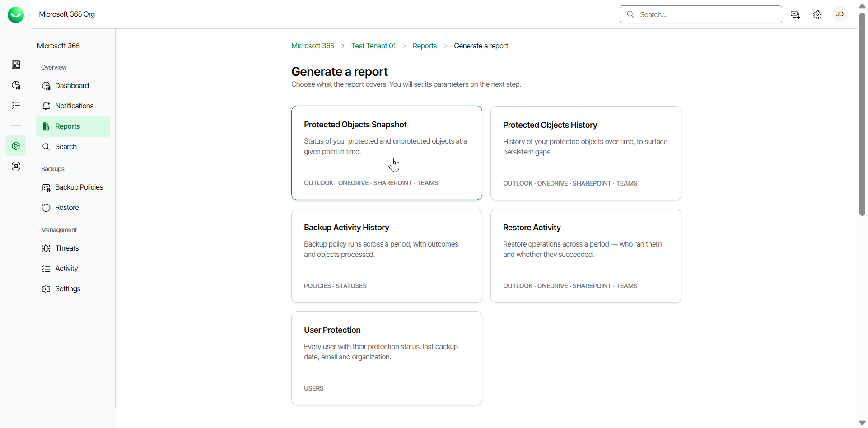Click the green app logo icon

click(16, 15)
